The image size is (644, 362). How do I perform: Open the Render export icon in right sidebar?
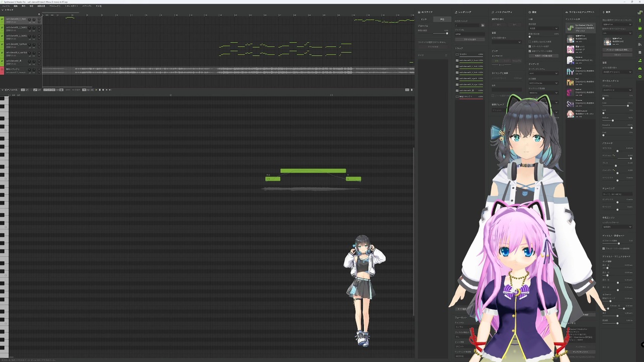pyautogui.click(x=640, y=60)
